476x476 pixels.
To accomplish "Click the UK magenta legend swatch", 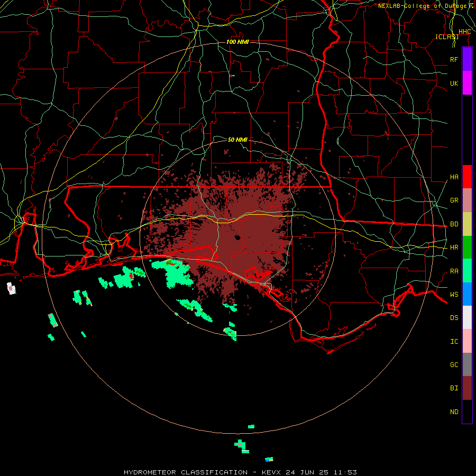I will 467,83.
